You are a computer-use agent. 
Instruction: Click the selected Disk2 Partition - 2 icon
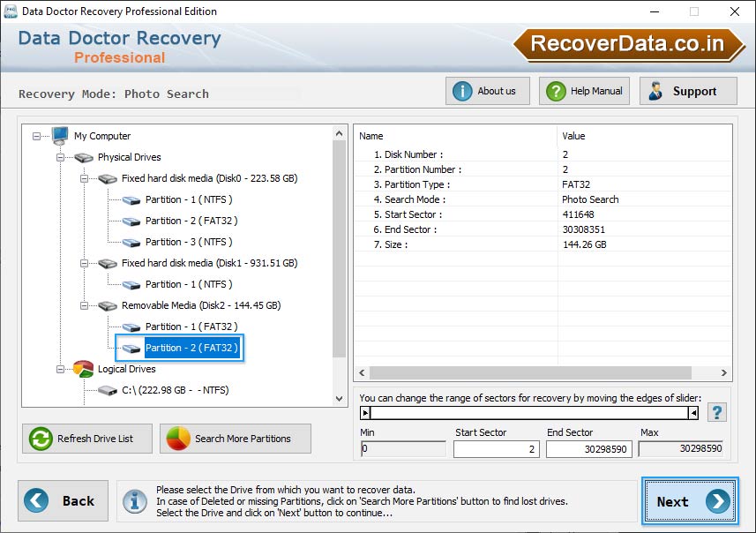(x=131, y=349)
